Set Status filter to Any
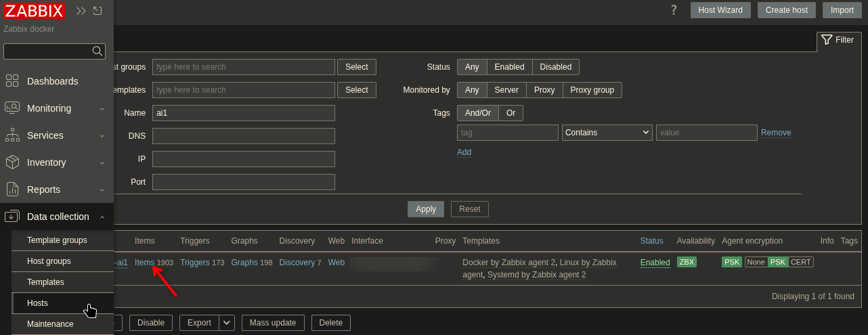The width and height of the screenshot is (868, 335). (x=472, y=67)
